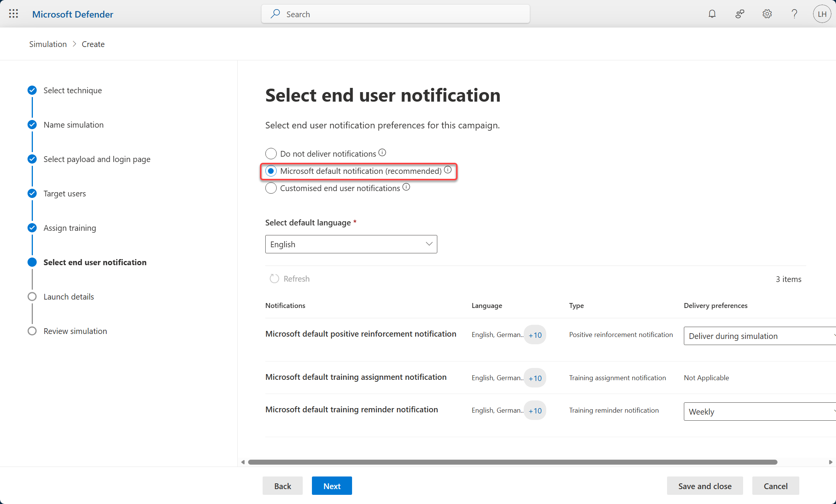Expand the Weekly delivery preference dropdown
Screen dimensions: 836x504
click(x=759, y=412)
